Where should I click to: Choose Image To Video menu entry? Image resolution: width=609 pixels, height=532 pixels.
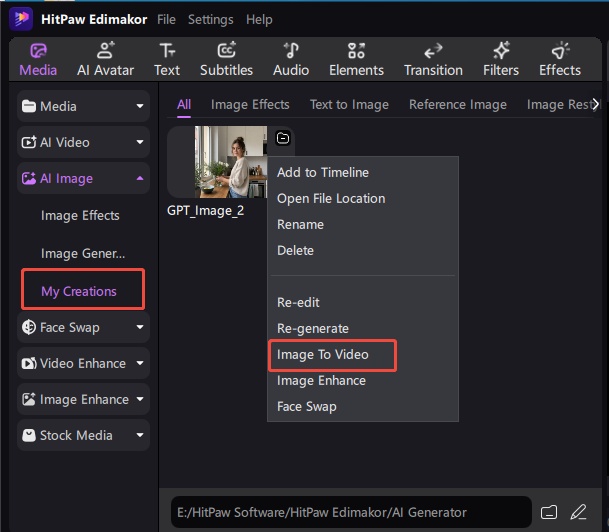[x=322, y=355]
